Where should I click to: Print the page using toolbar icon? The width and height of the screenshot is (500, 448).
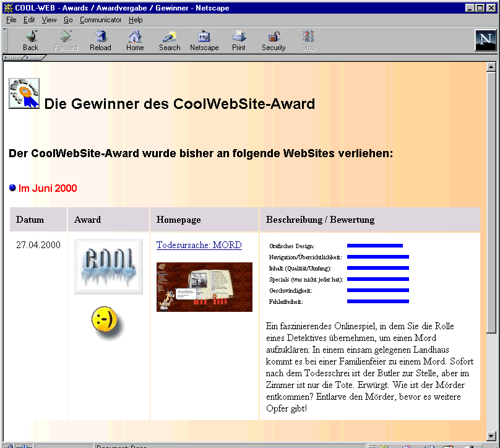click(239, 40)
